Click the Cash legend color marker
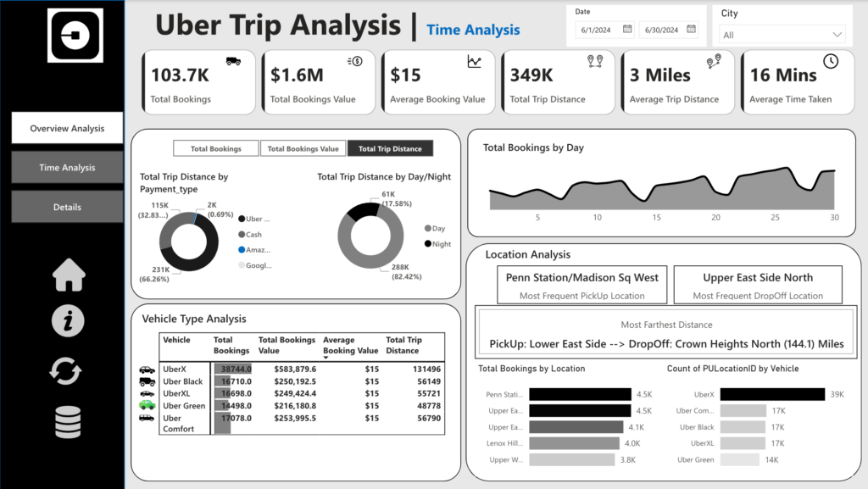Image resolution: width=868 pixels, height=489 pixels. pyautogui.click(x=242, y=235)
